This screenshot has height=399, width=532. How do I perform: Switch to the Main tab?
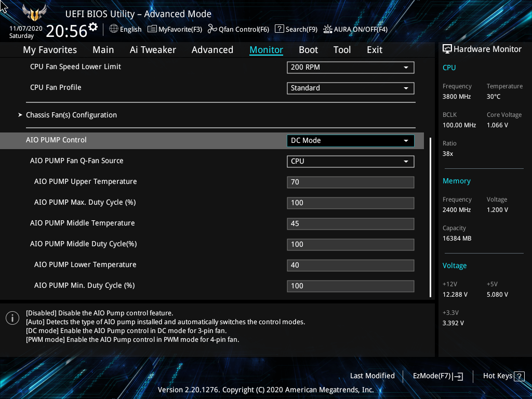(x=103, y=49)
